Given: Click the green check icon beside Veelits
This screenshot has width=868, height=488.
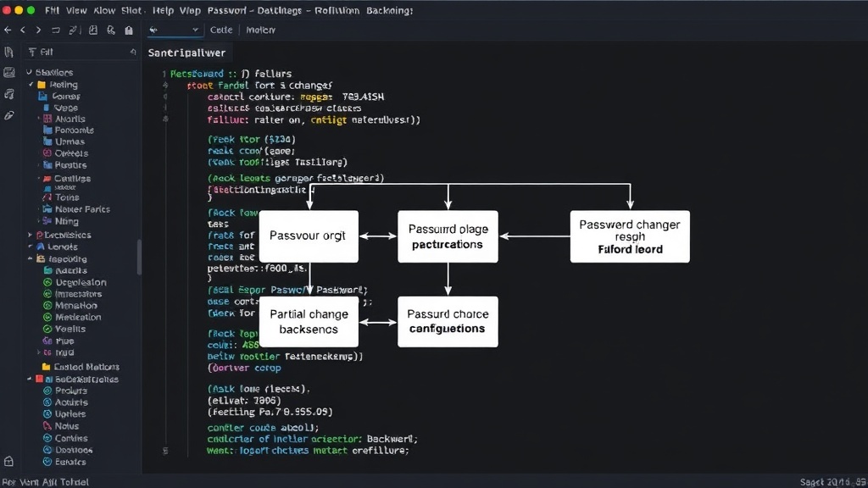Looking at the screenshot, I should click(47, 329).
